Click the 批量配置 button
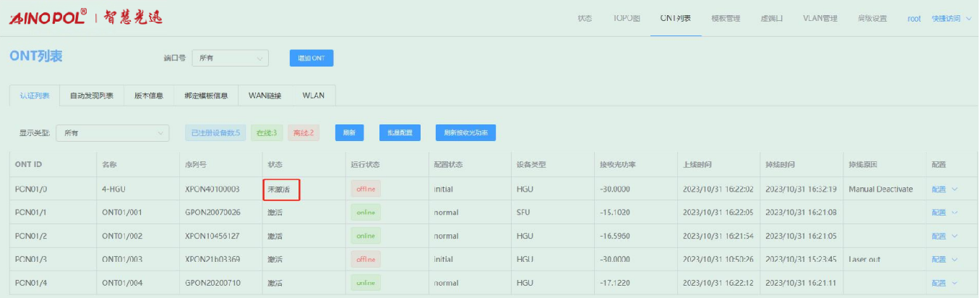This screenshot has height=298, width=980. coord(400,133)
